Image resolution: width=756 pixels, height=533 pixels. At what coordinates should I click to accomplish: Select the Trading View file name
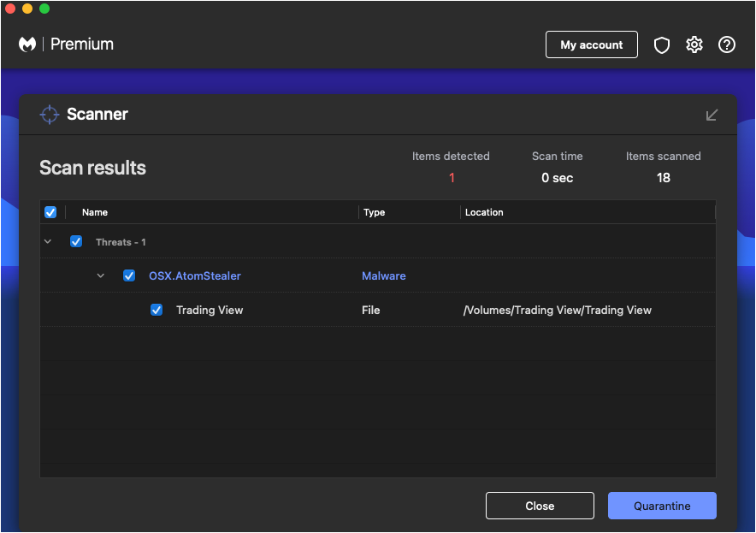pyautogui.click(x=210, y=311)
